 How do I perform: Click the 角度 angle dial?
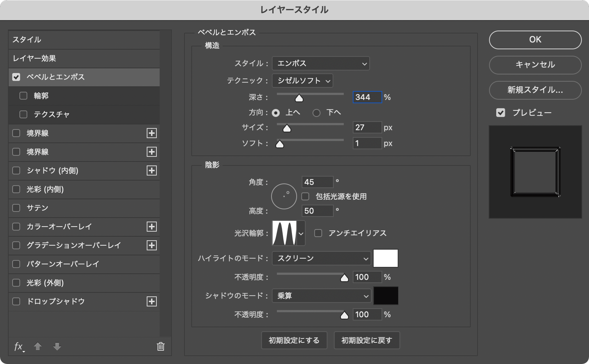(284, 196)
